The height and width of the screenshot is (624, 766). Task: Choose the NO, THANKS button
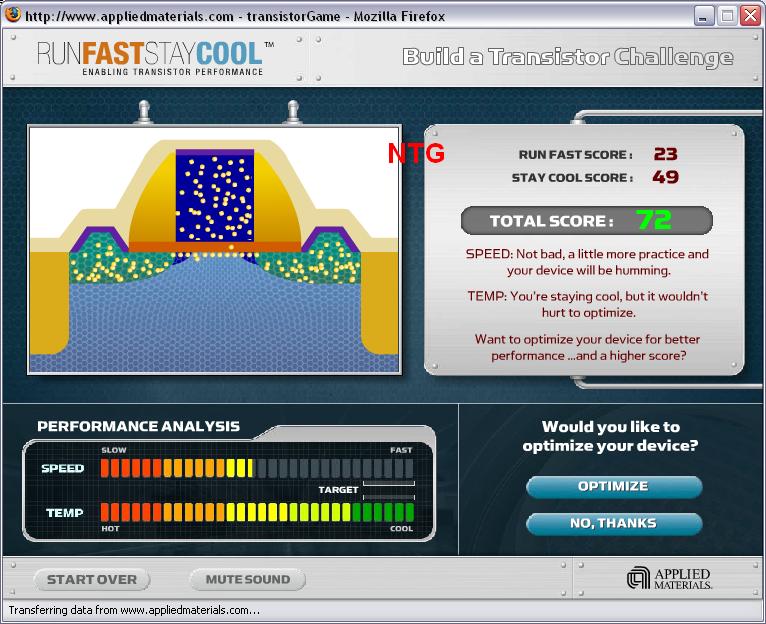(614, 523)
